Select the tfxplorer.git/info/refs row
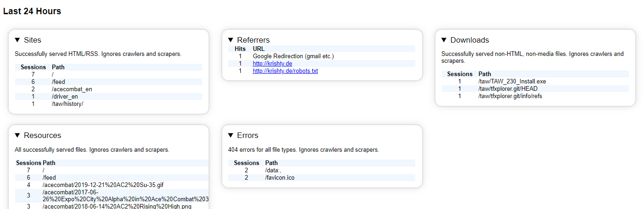 [x=535, y=96]
